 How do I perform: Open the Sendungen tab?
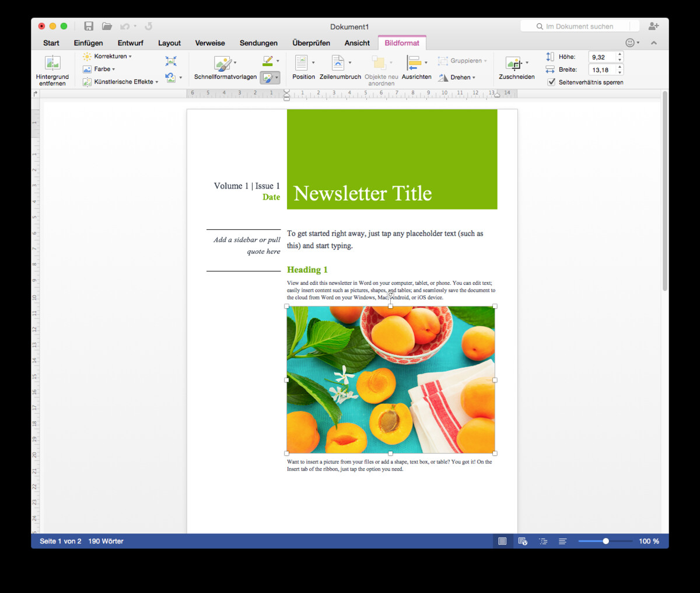258,43
